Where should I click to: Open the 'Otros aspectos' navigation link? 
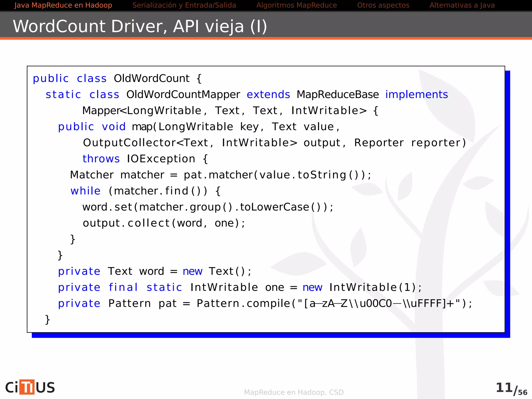pos(383,5)
